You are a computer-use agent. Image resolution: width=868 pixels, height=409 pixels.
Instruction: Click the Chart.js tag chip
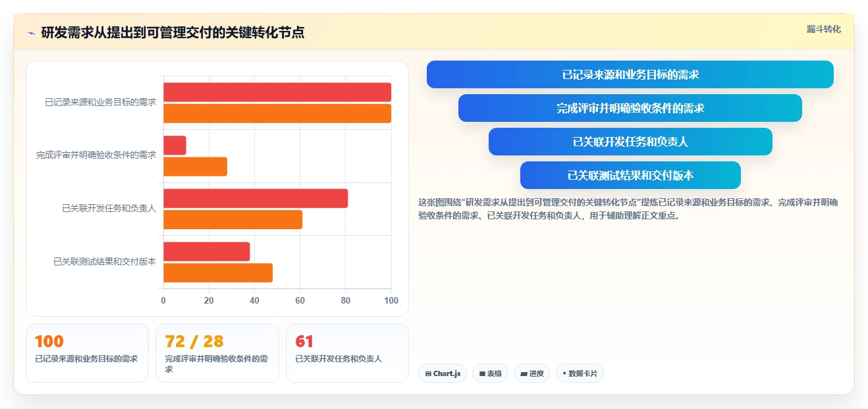(x=443, y=373)
